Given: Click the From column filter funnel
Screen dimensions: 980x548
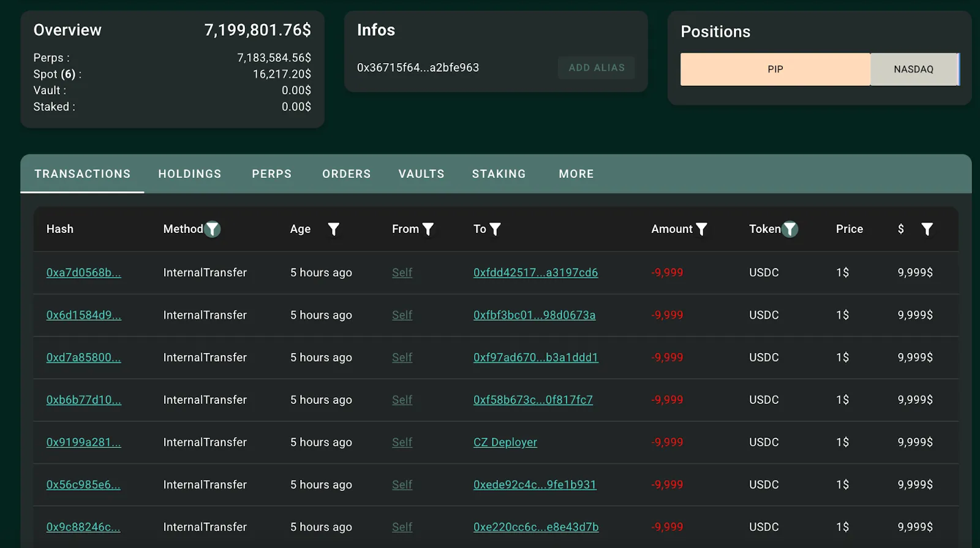Looking at the screenshot, I should coord(428,229).
